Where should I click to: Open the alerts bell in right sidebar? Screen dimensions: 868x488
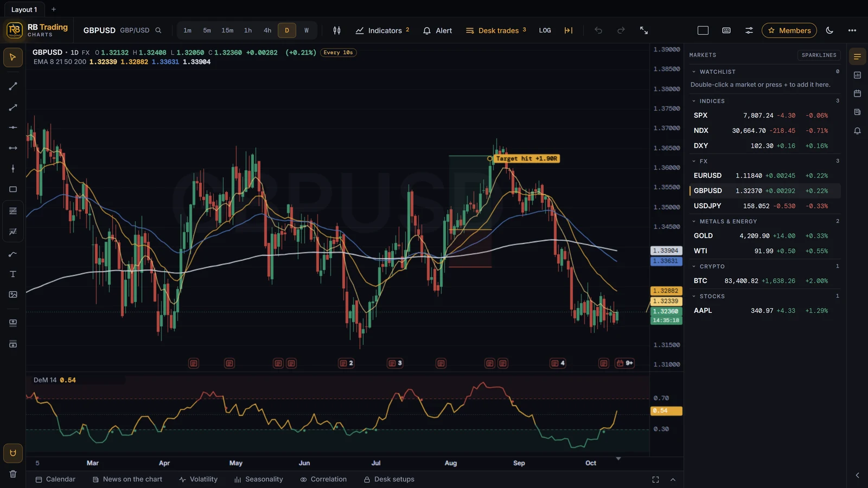pos(857,131)
